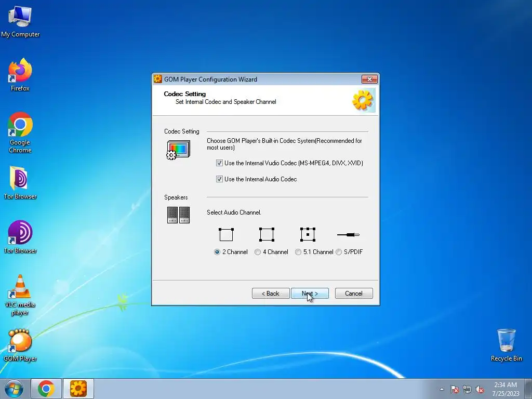Select the 5.1 Channel radio button

click(x=298, y=252)
